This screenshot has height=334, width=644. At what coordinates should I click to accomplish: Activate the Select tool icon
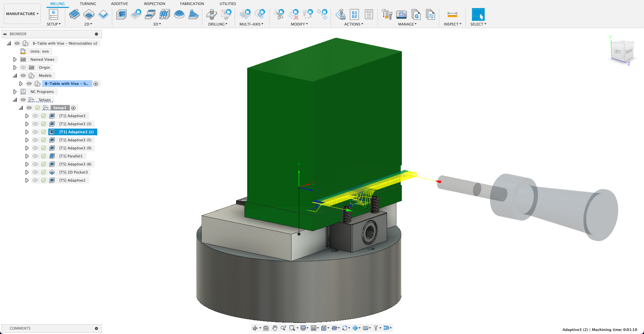pyautogui.click(x=478, y=14)
